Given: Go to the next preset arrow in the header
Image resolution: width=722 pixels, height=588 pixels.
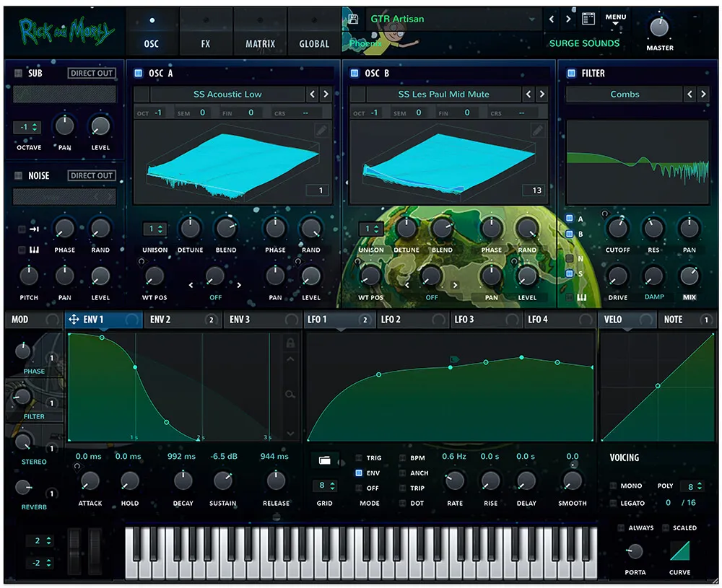Looking at the screenshot, I should (568, 19).
